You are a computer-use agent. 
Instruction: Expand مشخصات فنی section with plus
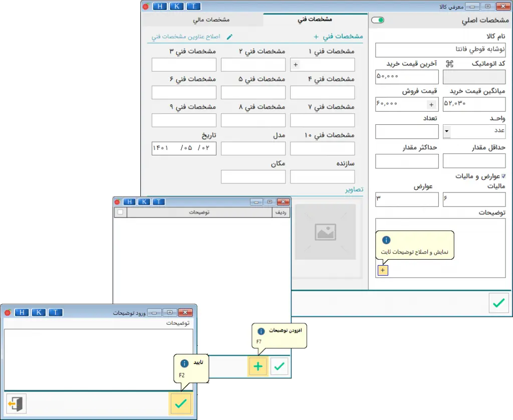316,37
